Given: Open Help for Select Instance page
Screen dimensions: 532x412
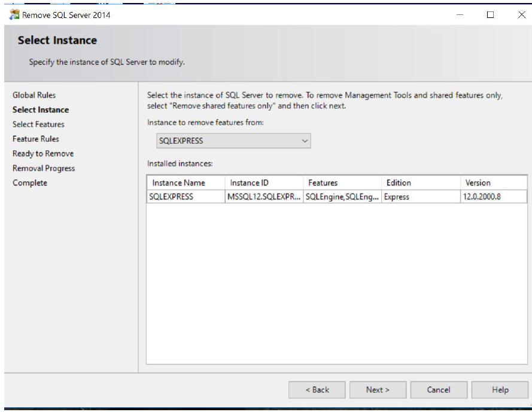Looking at the screenshot, I should pos(500,390).
